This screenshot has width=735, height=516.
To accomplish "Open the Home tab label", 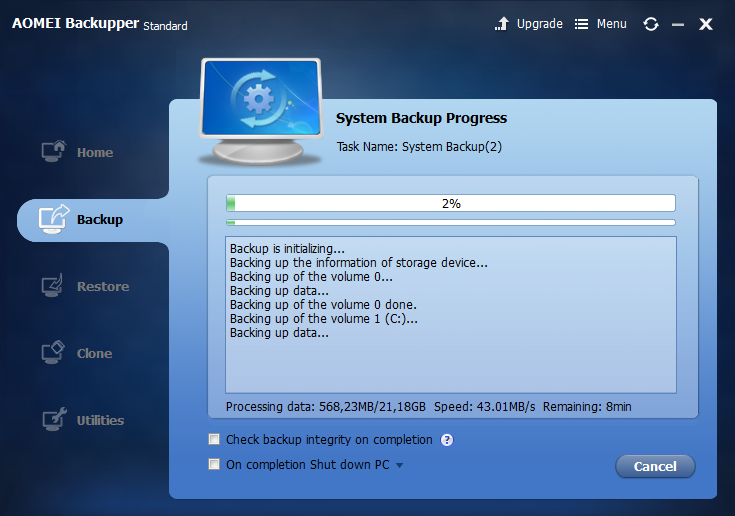I will click(95, 152).
